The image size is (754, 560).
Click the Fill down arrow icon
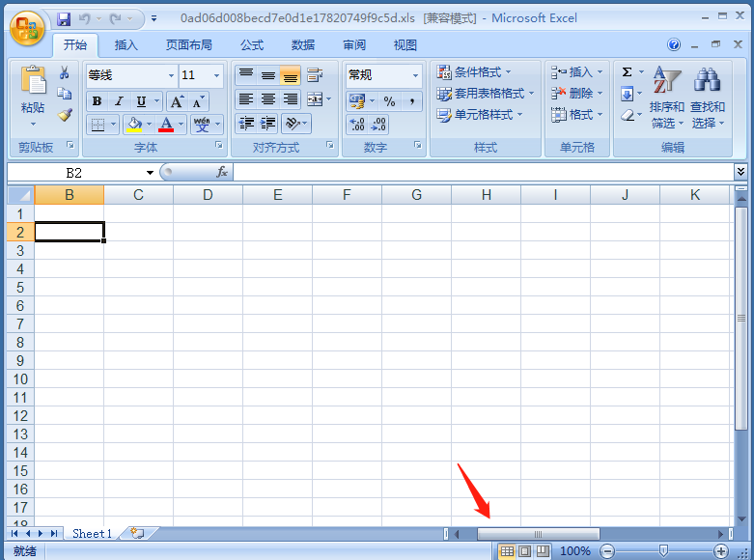pos(627,94)
